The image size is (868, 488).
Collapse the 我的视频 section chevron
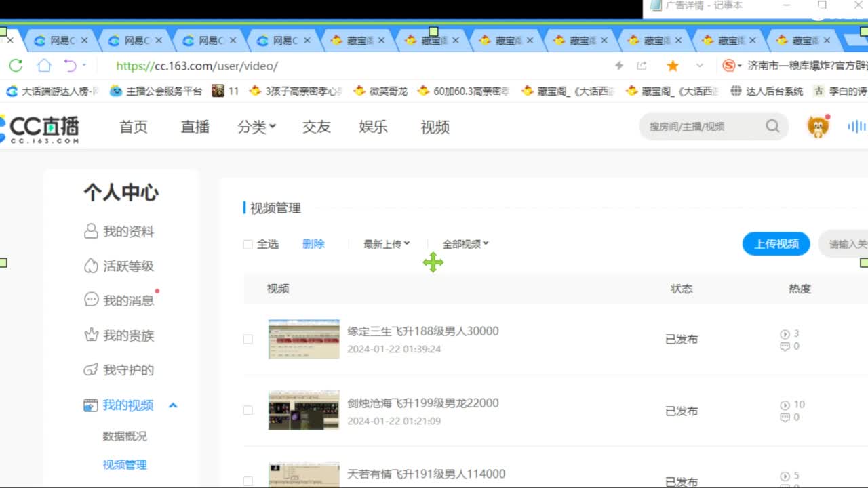(173, 405)
